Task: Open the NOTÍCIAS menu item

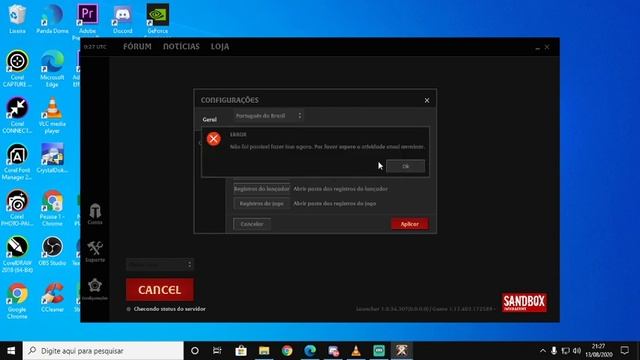Action: tap(181, 47)
